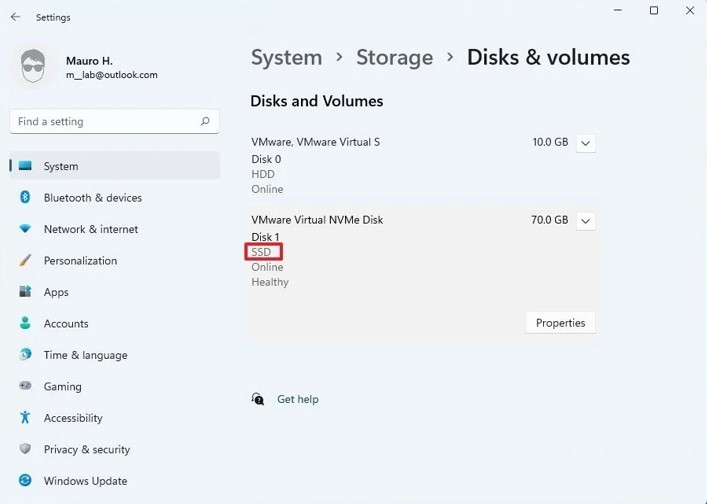Open Accounts person icon

pyautogui.click(x=25, y=323)
